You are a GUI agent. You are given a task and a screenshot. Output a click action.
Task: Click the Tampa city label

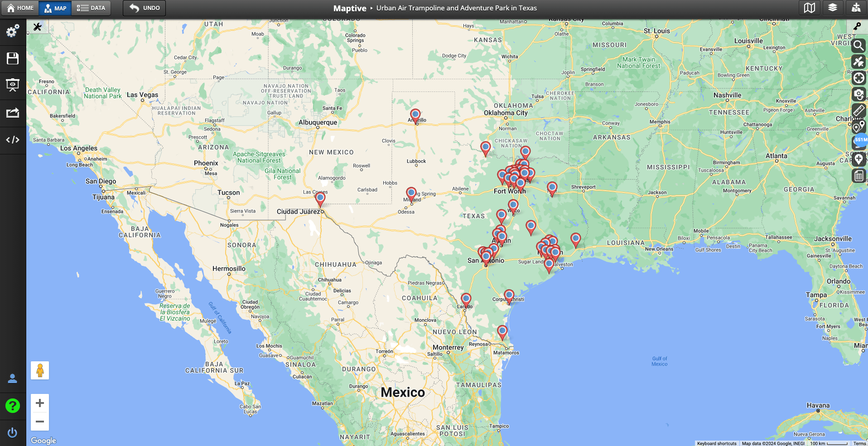point(816,295)
